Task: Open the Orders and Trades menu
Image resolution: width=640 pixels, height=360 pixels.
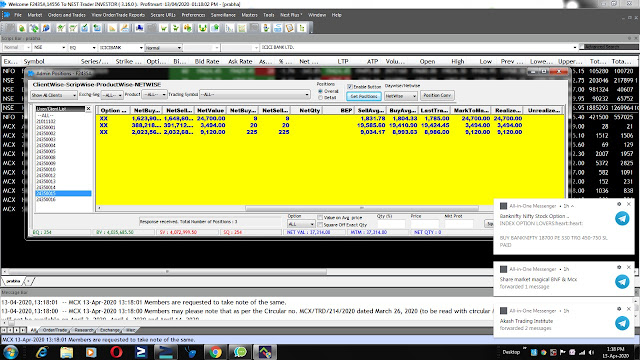Action: (x=67, y=15)
